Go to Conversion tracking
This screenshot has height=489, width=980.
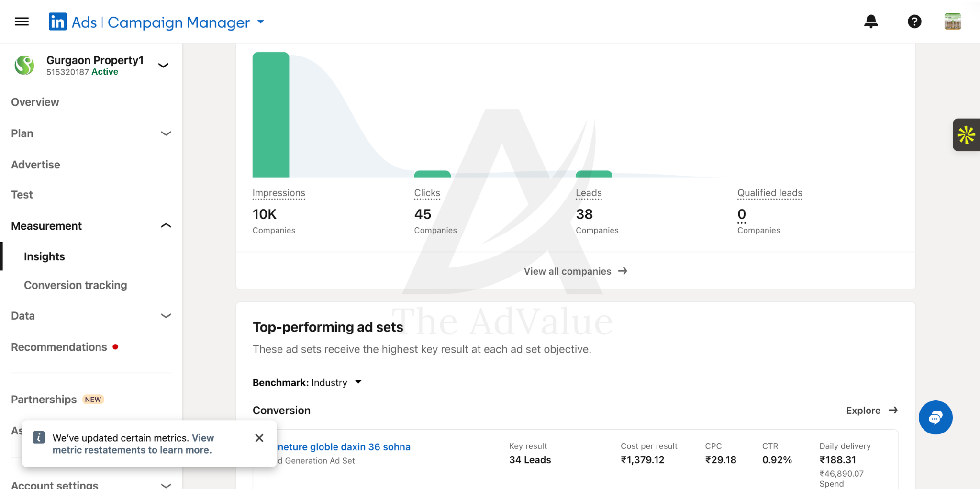tap(76, 285)
